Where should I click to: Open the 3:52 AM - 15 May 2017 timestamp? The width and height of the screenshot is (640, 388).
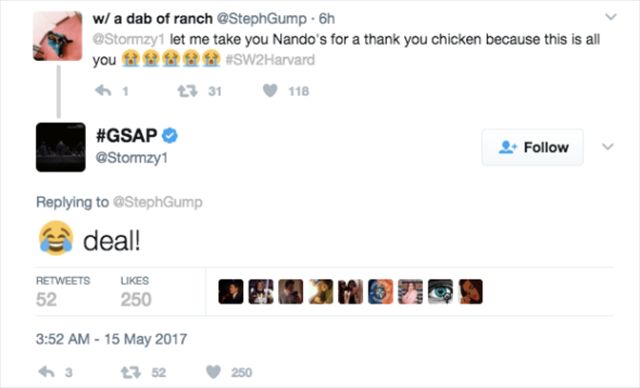(111, 339)
